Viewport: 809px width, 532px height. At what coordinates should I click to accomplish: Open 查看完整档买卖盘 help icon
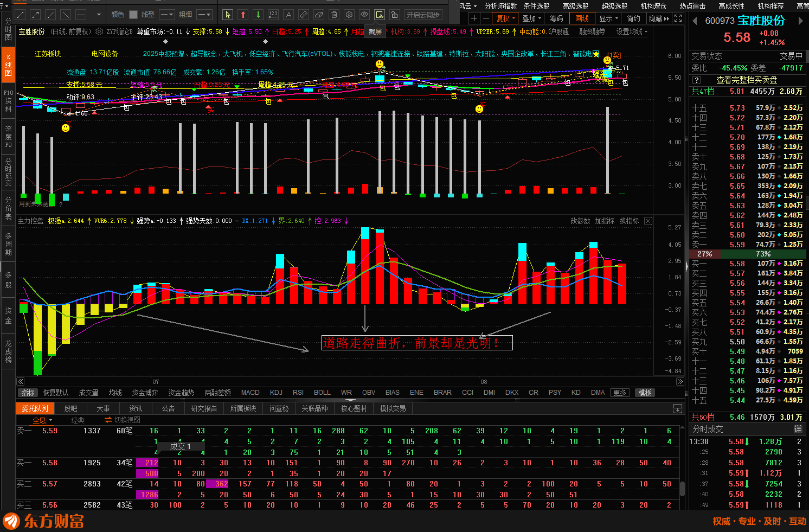click(x=697, y=80)
